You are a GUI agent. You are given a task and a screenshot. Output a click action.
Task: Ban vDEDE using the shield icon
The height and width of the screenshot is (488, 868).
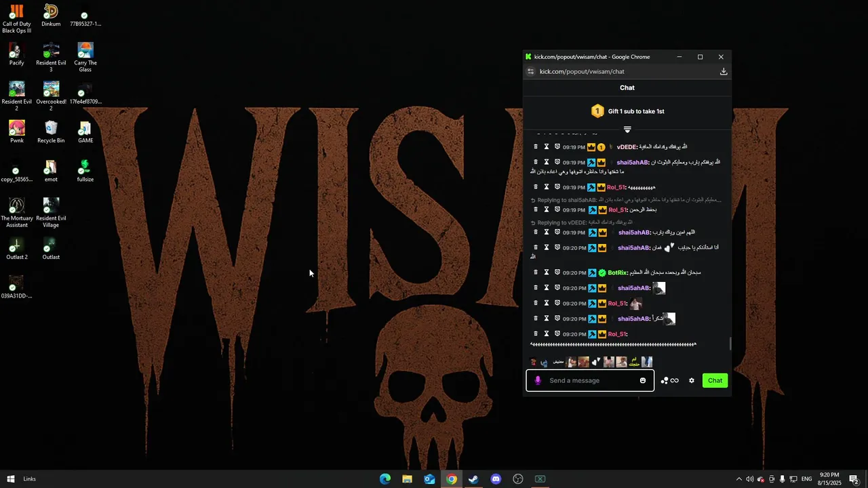[x=557, y=147]
